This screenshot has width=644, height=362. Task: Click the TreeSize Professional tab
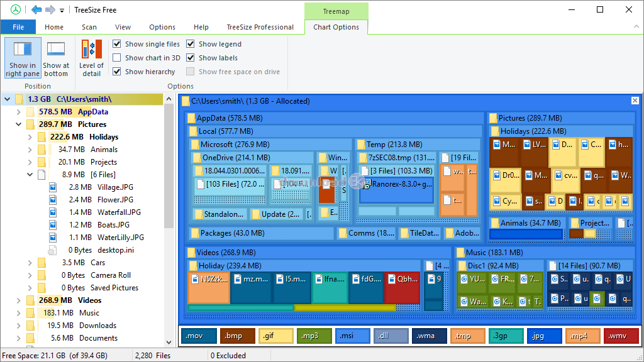tap(260, 27)
